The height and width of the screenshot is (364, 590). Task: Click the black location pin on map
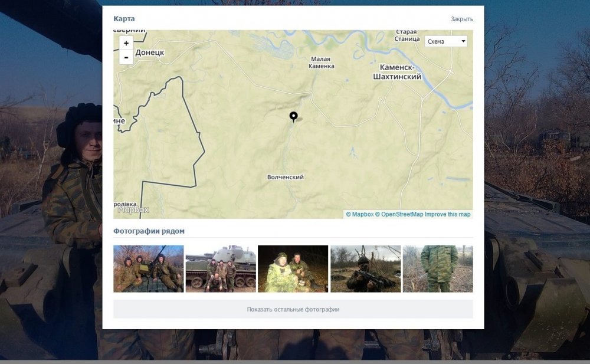click(x=293, y=116)
